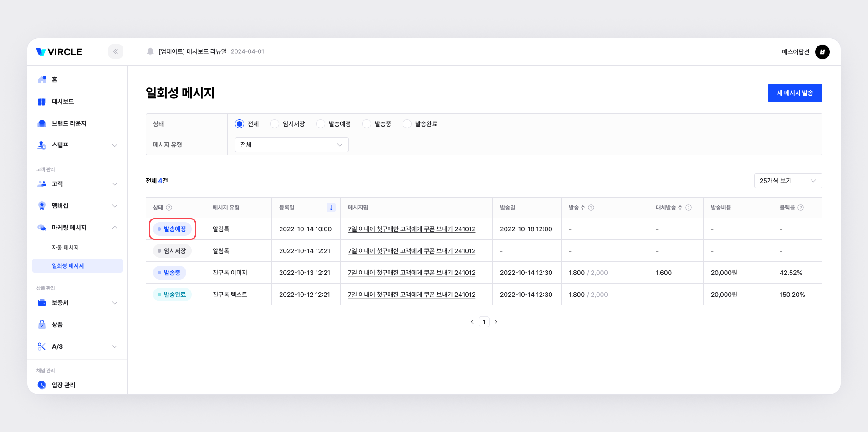Click the notification bell icon
The width and height of the screenshot is (868, 432).
(x=150, y=51)
